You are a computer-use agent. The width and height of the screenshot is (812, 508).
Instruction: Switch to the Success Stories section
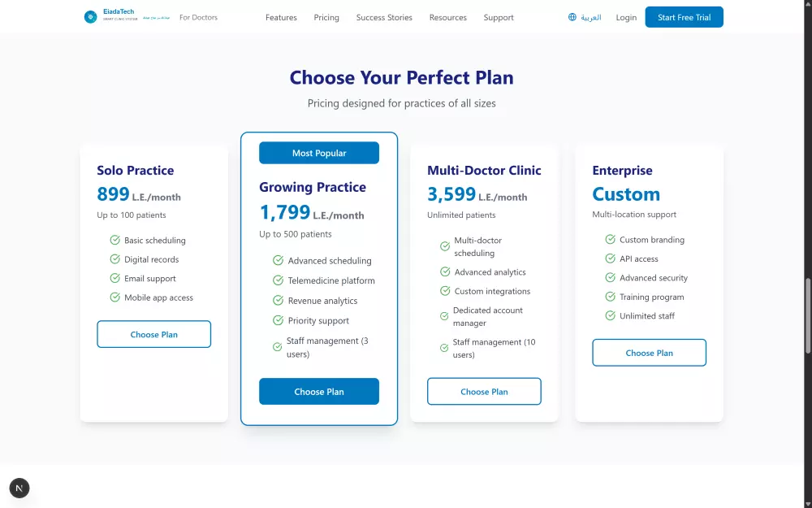tap(384, 16)
